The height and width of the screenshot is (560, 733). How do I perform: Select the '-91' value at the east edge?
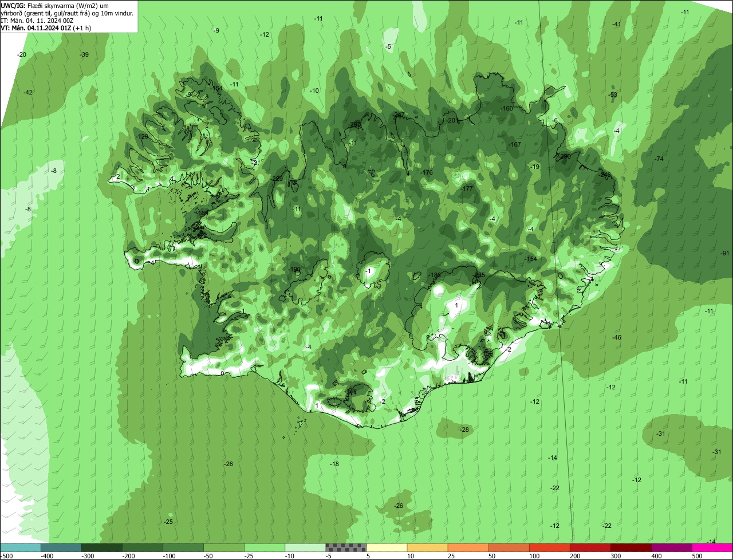[725, 253]
